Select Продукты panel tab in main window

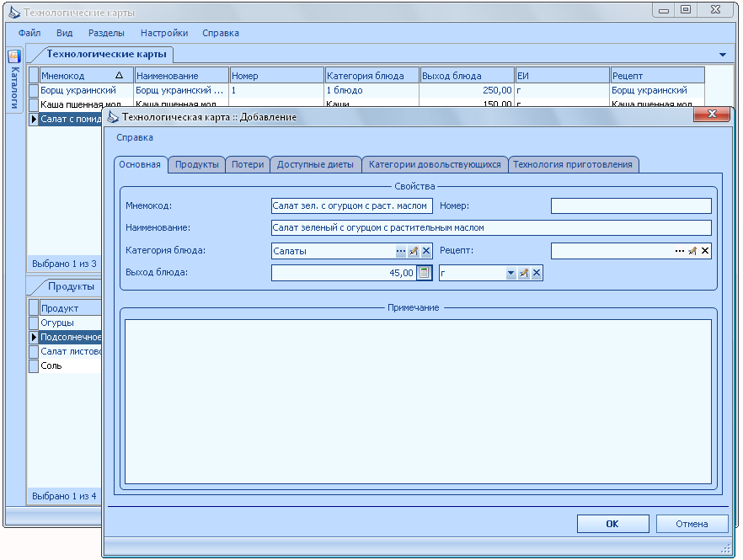coord(71,286)
